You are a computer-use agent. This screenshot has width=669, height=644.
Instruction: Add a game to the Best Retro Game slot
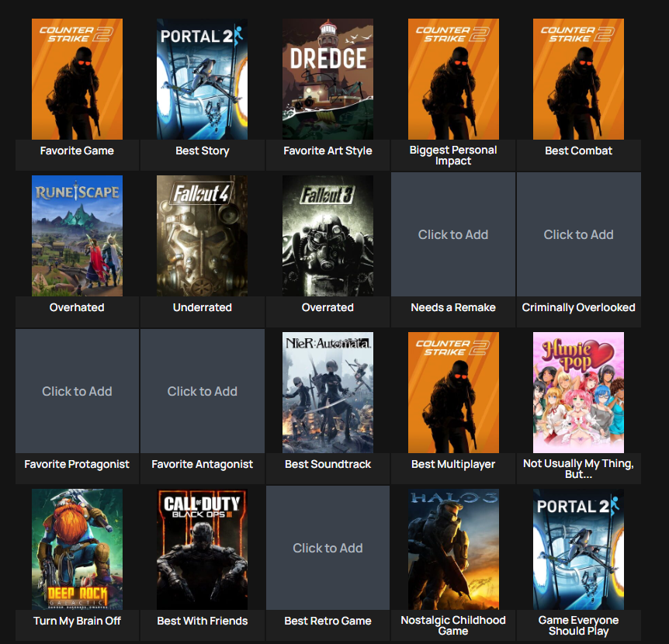point(328,548)
